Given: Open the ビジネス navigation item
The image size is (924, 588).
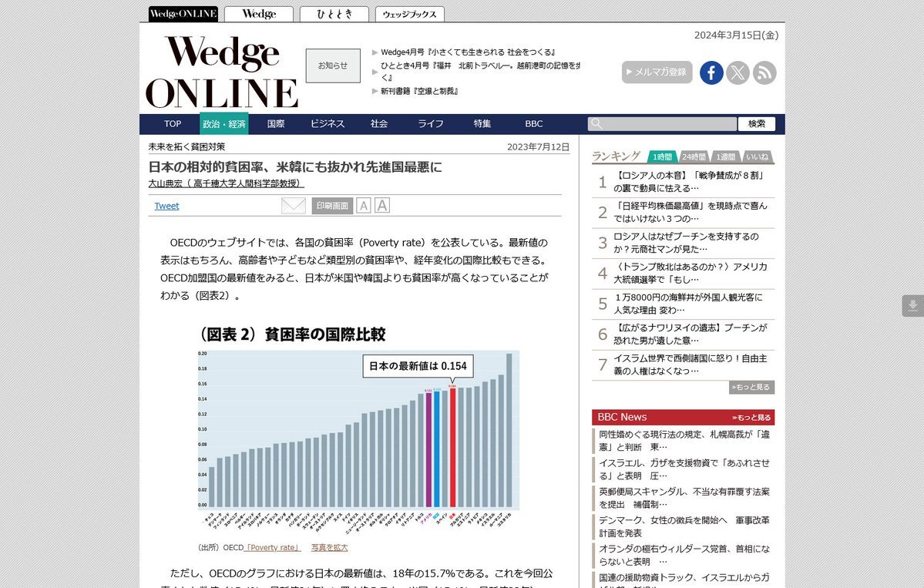Looking at the screenshot, I should coord(327,124).
